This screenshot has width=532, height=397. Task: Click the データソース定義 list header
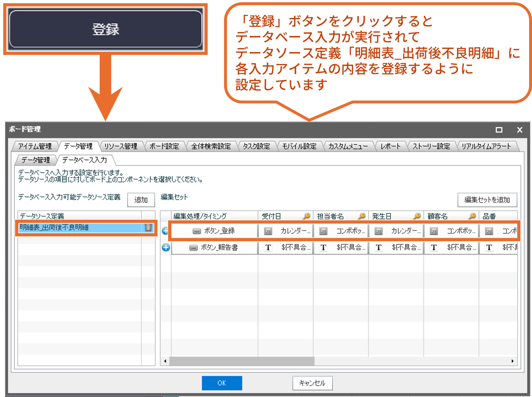(80, 216)
